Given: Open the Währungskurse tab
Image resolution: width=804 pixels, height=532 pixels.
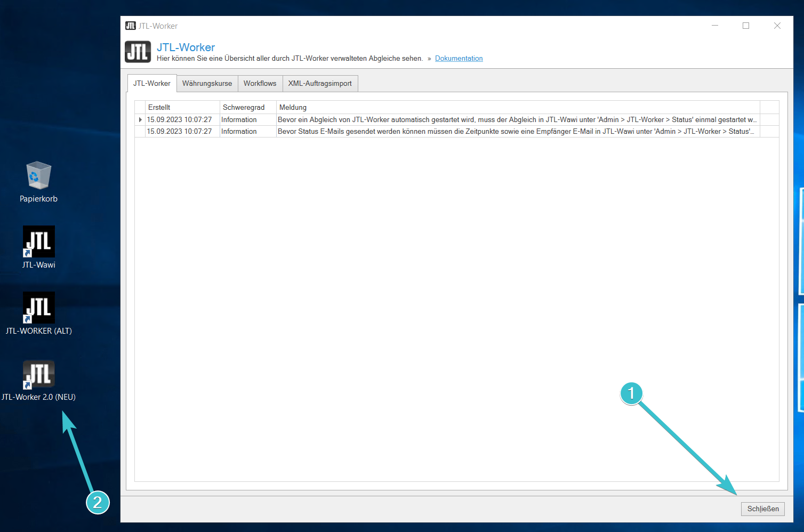Looking at the screenshot, I should [x=207, y=84].
